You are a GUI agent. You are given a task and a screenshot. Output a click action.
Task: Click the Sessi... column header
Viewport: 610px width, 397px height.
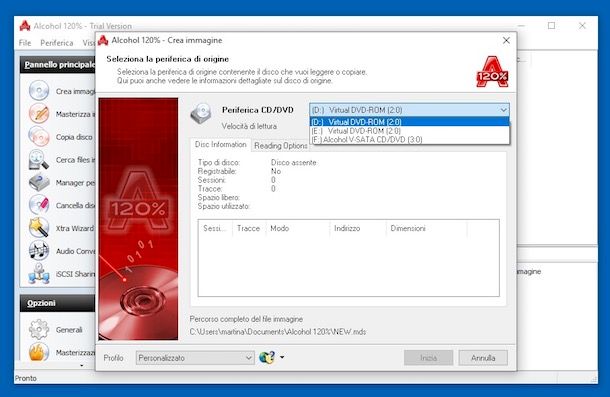(x=215, y=228)
